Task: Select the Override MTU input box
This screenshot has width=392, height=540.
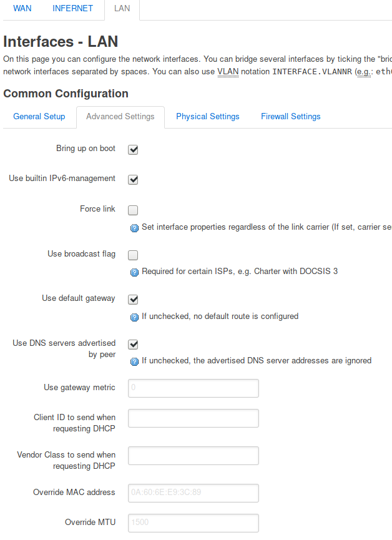Action: coord(194,523)
